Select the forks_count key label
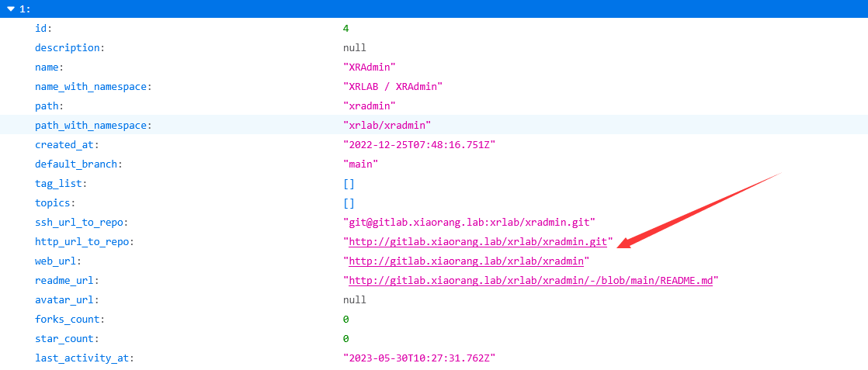 (70, 320)
